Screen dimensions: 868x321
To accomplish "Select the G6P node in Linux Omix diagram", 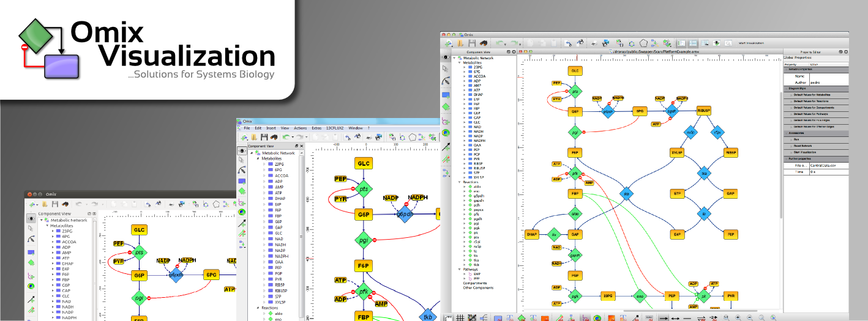I will coord(139,275).
